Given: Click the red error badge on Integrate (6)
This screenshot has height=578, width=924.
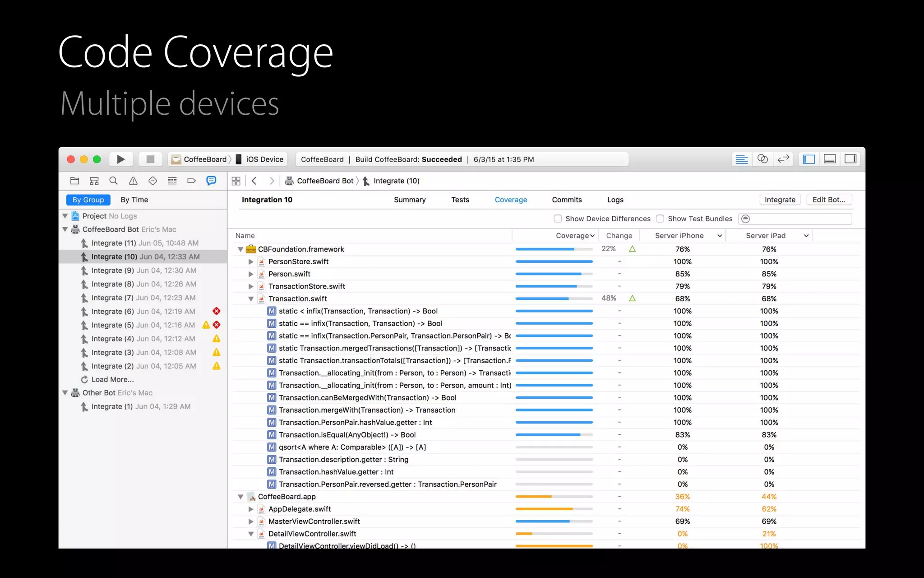Looking at the screenshot, I should 217,311.
